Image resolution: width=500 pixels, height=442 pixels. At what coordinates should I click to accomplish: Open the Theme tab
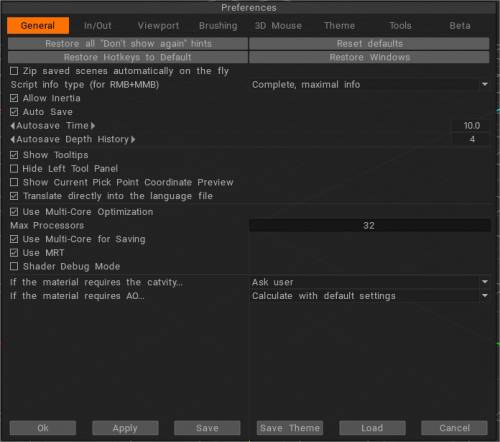pos(339,26)
